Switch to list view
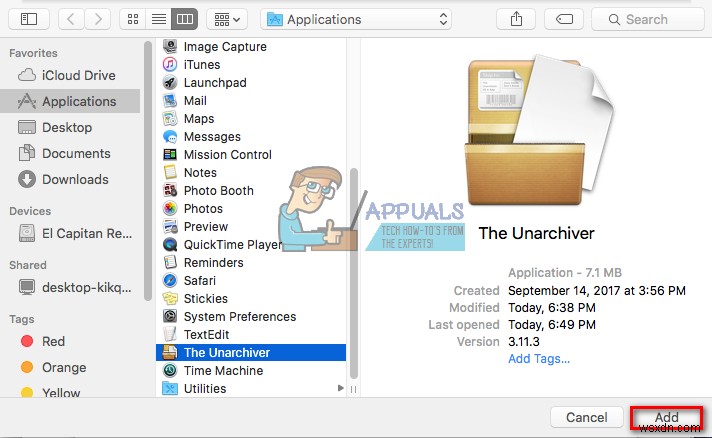Screen dimensions: 712x438 coord(158,20)
